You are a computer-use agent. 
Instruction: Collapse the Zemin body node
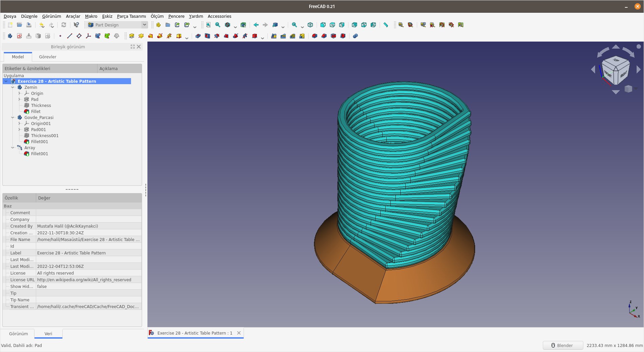(13, 87)
